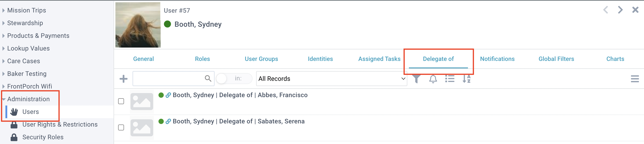Click lock icon for Security Roles
Image resolution: width=644 pixels, height=144 pixels.
click(x=14, y=137)
